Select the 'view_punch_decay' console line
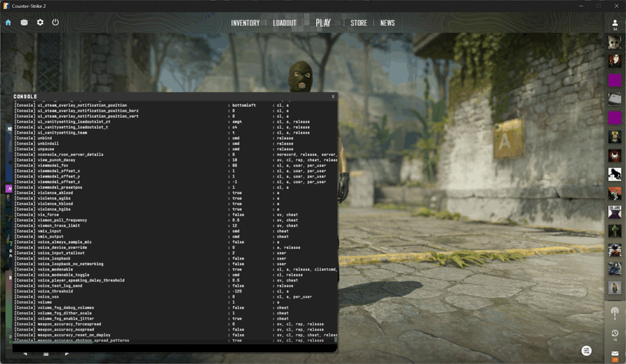The image size is (626, 364). (x=175, y=160)
